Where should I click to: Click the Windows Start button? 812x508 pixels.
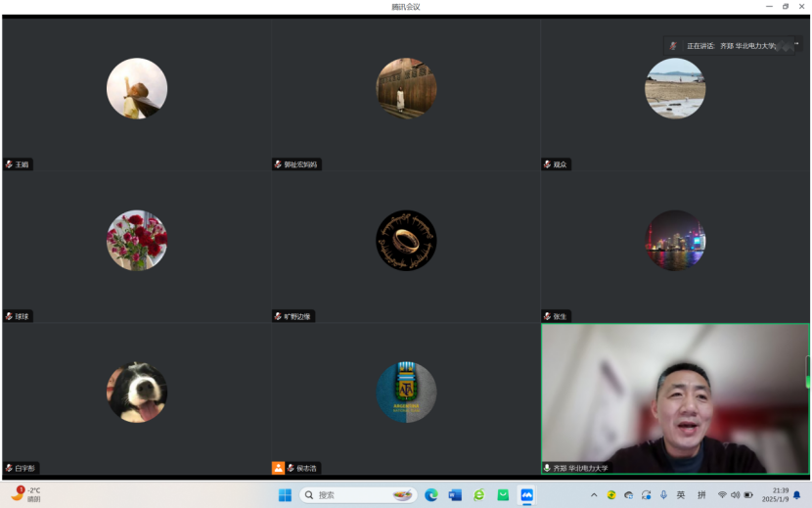click(285, 495)
